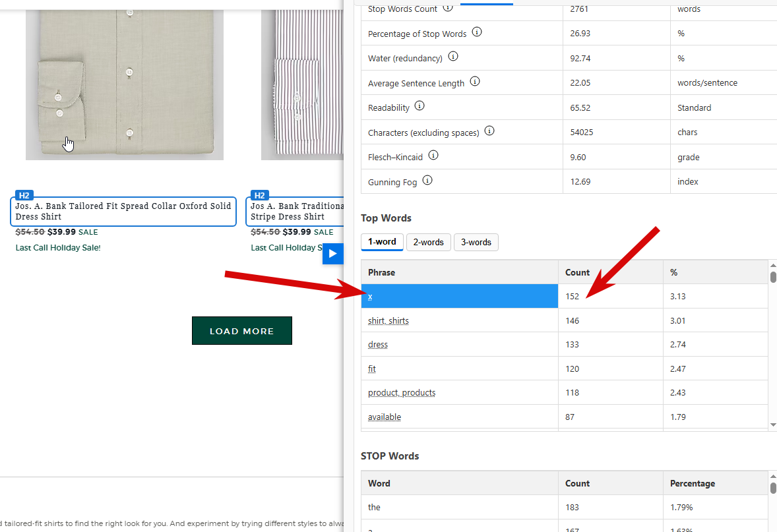This screenshot has height=532, width=777.
Task: Click info icon beside Flesch–Kincaid
Action: click(433, 156)
